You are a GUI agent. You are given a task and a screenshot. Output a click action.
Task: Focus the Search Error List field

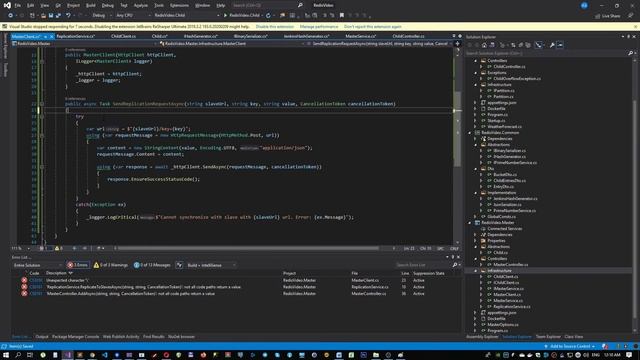[425, 265]
